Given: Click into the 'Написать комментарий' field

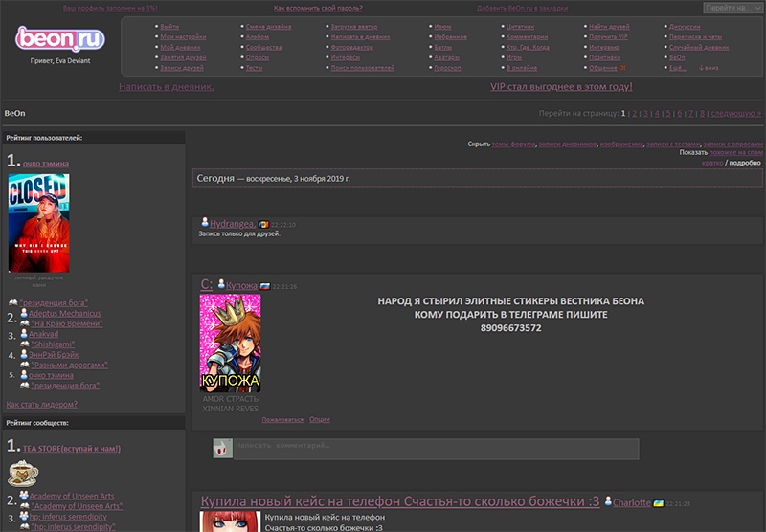Looking at the screenshot, I should coord(436,449).
